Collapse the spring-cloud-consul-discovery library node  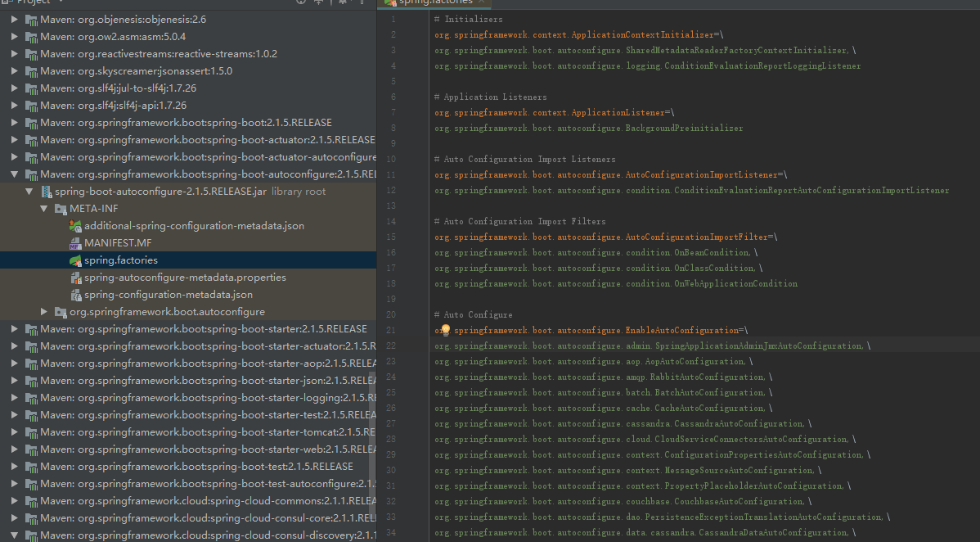click(14, 535)
